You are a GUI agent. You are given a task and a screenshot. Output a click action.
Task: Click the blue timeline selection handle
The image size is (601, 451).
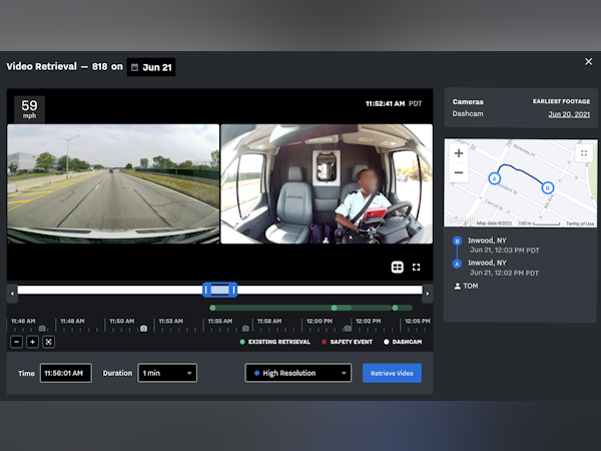(220, 290)
